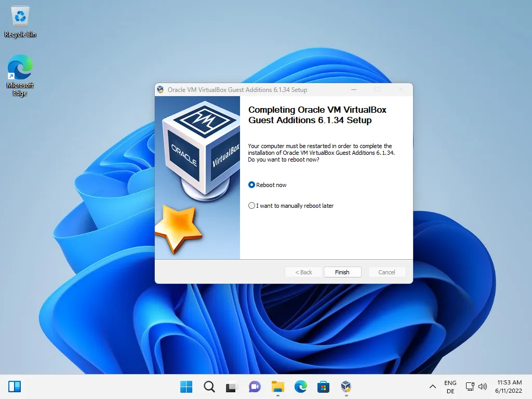Click the Back button in setup
This screenshot has width=532, height=399.
[303, 272]
